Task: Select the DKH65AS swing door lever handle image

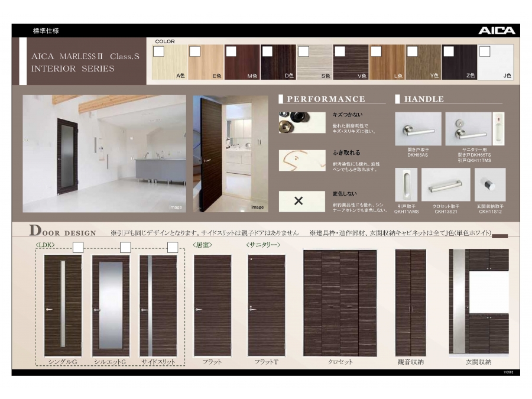Action: coord(418,129)
